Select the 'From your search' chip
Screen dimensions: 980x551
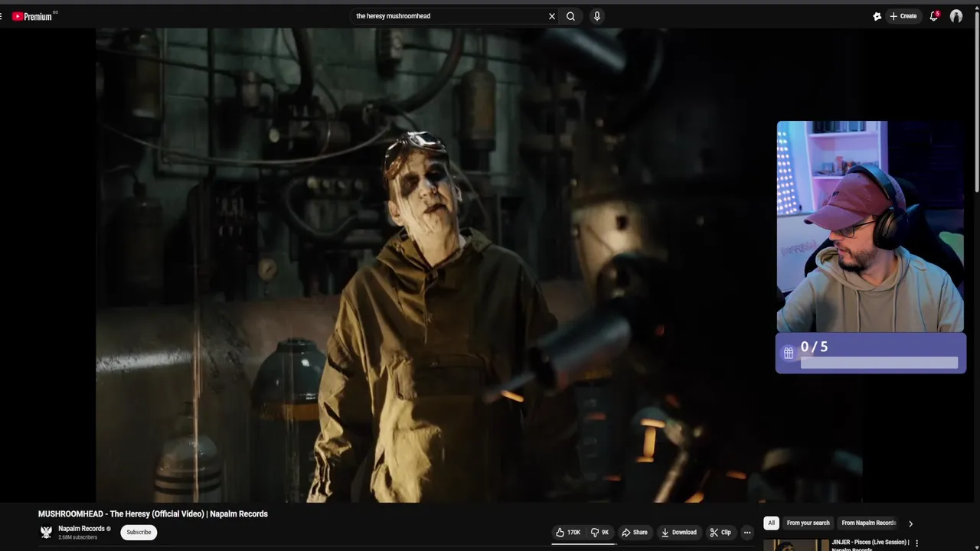coord(808,523)
